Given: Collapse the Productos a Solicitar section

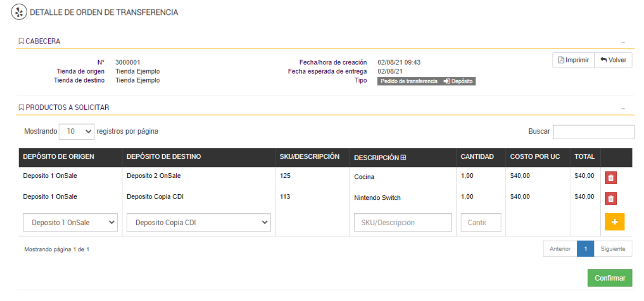Looking at the screenshot, I should point(623,109).
